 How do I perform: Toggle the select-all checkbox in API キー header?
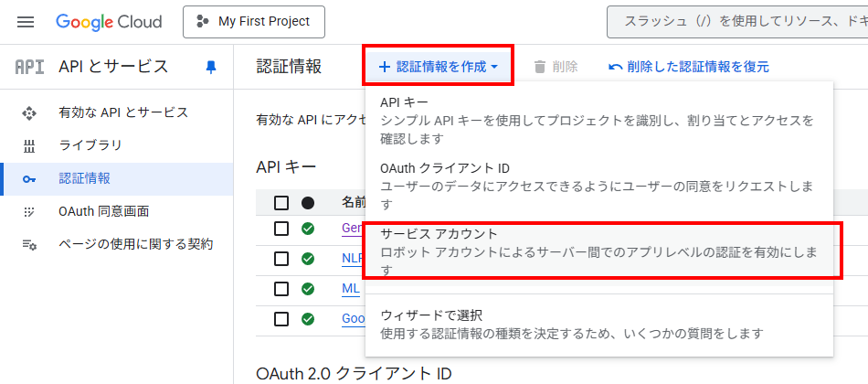(x=281, y=203)
